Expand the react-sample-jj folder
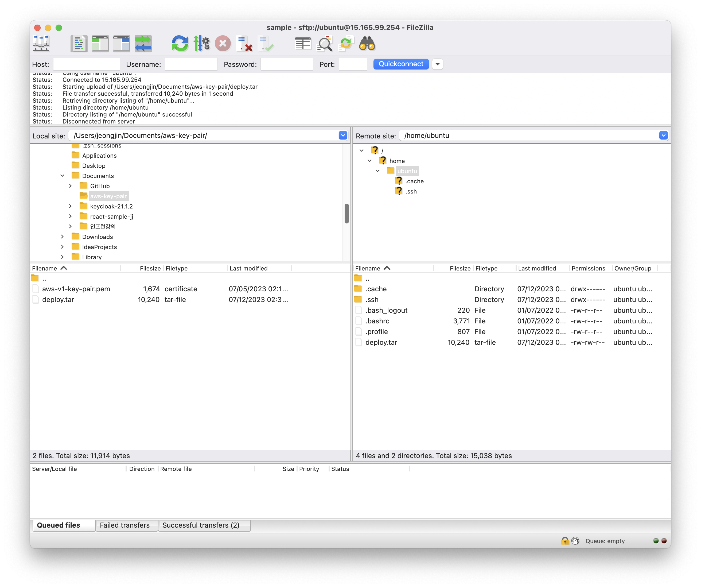This screenshot has height=588, width=701. [71, 216]
